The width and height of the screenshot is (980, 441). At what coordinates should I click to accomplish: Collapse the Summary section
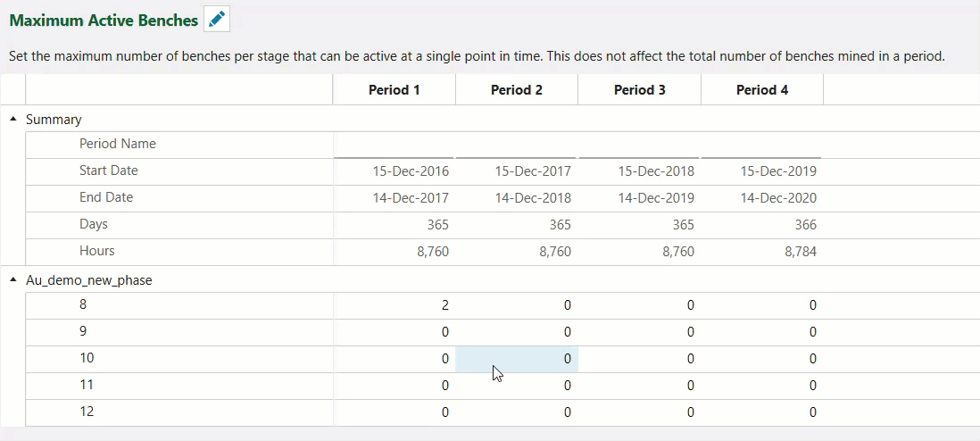[13, 119]
